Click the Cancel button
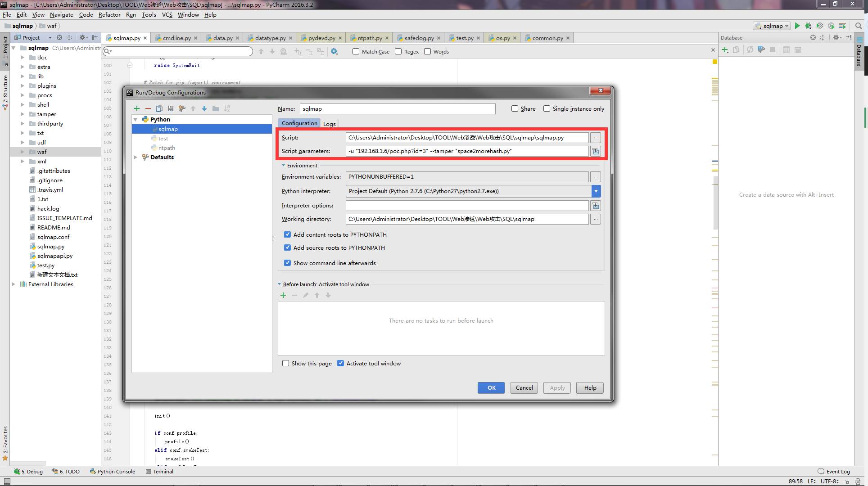This screenshot has width=868, height=486. pos(524,388)
